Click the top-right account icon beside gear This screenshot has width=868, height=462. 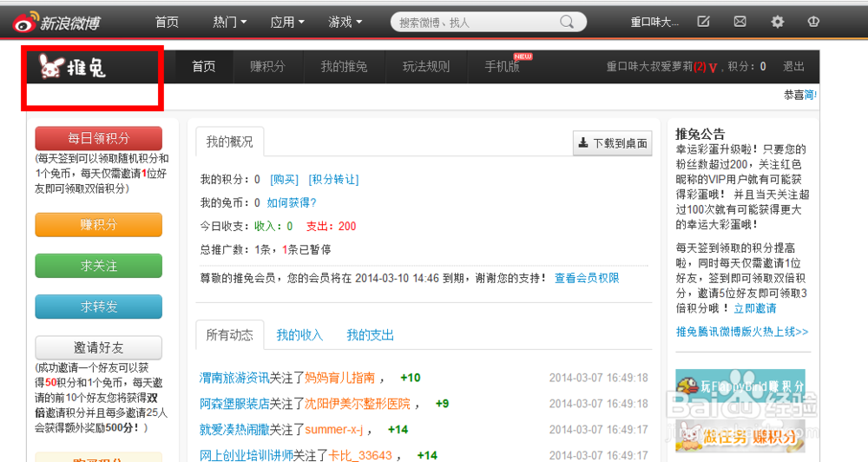(x=813, y=22)
